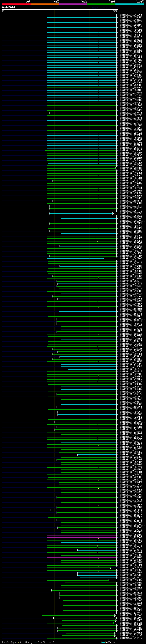Select the UniRef100_Q75T55 label

tap(131, 77)
